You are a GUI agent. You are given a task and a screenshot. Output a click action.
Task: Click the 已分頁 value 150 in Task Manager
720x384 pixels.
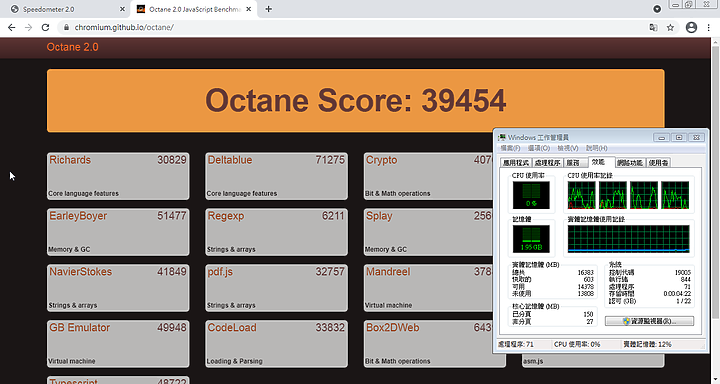pos(588,314)
